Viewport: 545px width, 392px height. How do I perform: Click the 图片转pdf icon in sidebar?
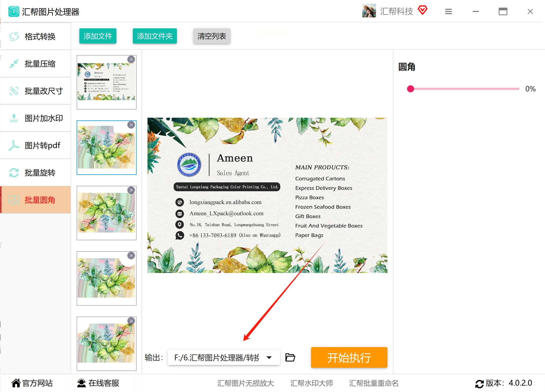click(14, 145)
